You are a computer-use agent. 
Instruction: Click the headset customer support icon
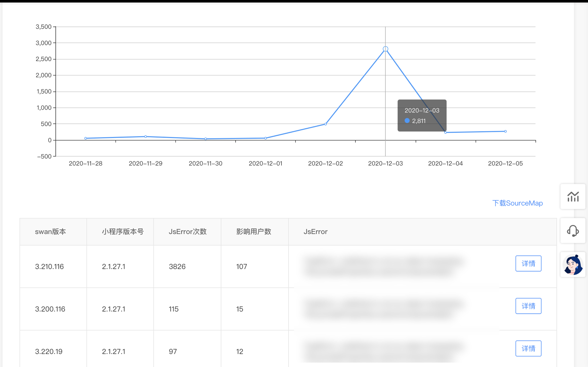click(x=573, y=231)
